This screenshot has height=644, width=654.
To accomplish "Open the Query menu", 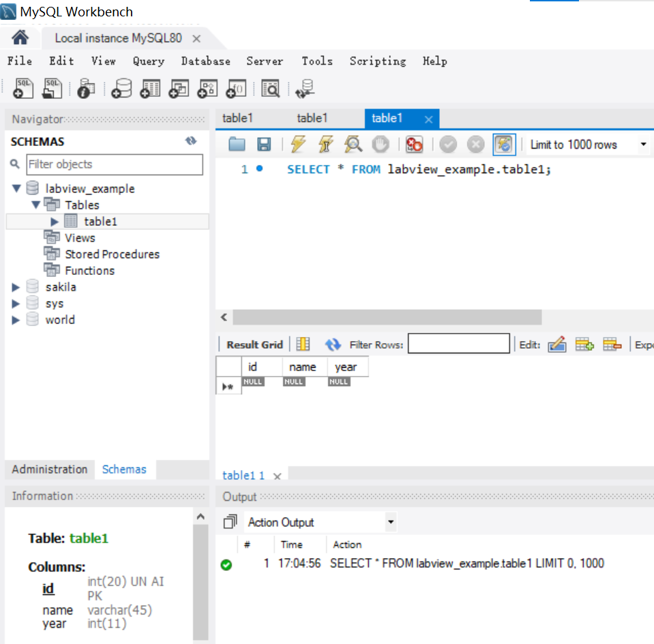I will coord(149,61).
